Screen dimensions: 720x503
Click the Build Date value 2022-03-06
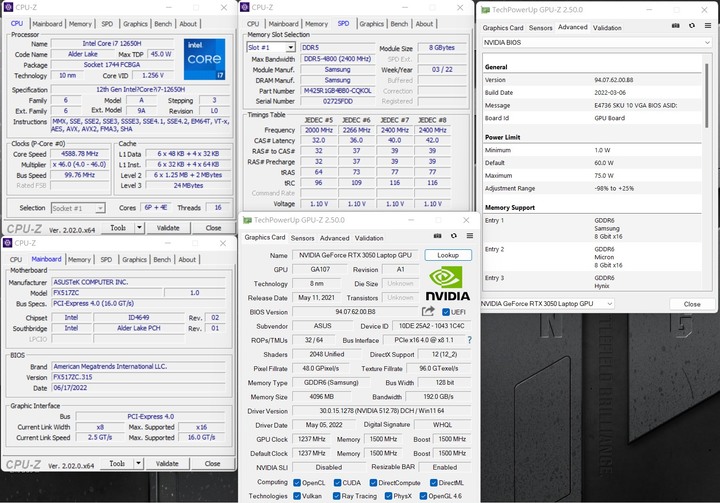[610, 92]
